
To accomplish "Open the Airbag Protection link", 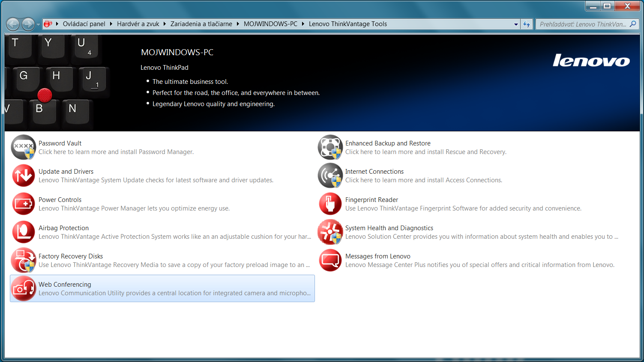I will click(63, 228).
